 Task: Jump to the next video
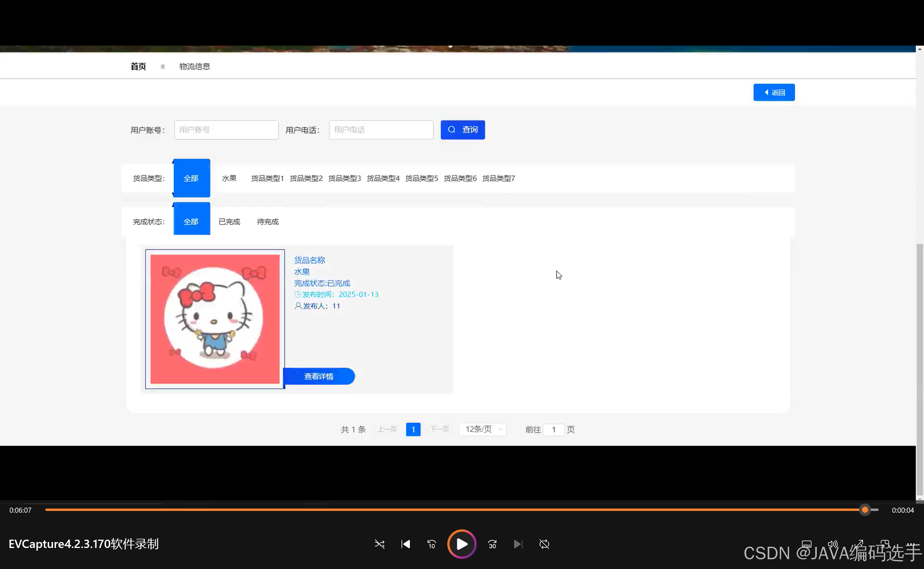click(518, 544)
